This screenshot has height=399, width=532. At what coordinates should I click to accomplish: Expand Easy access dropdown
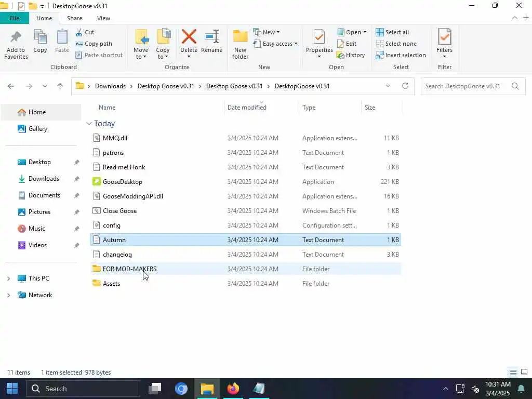296,44
